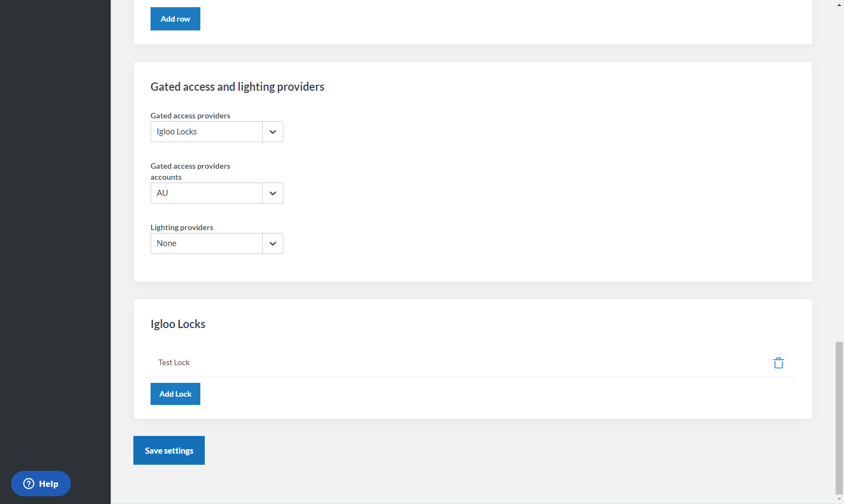Open the Gated access providers dropdown arrow
This screenshot has width=844, height=504.
[x=273, y=132]
